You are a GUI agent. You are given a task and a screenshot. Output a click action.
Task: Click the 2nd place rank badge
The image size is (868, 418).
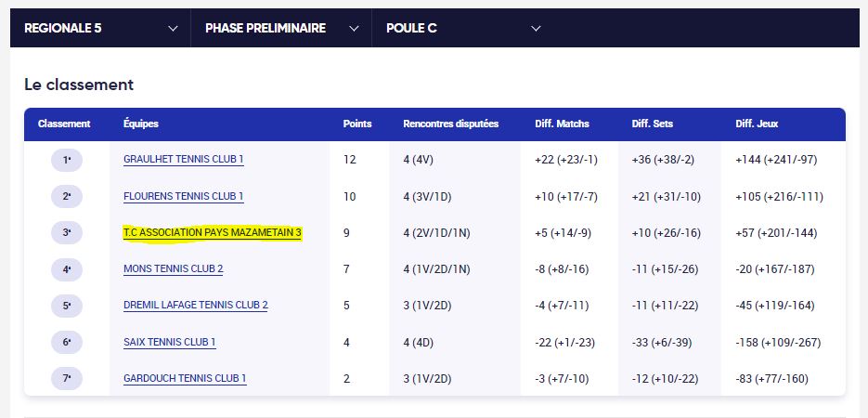click(67, 197)
